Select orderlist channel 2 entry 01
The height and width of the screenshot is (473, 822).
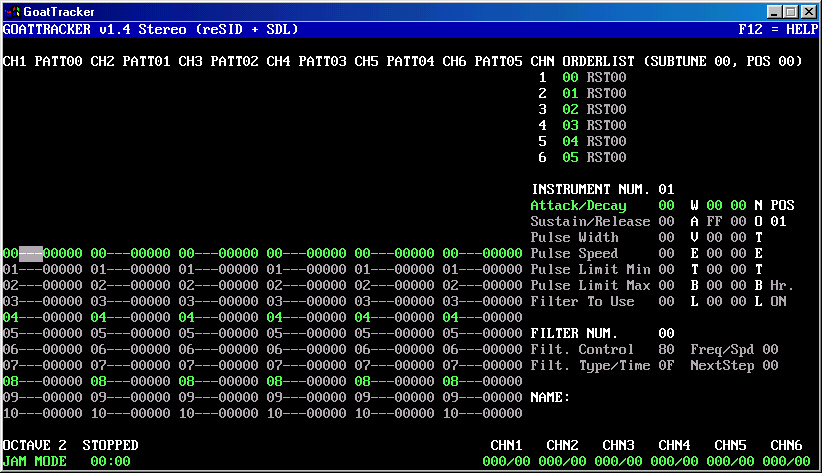[570, 93]
